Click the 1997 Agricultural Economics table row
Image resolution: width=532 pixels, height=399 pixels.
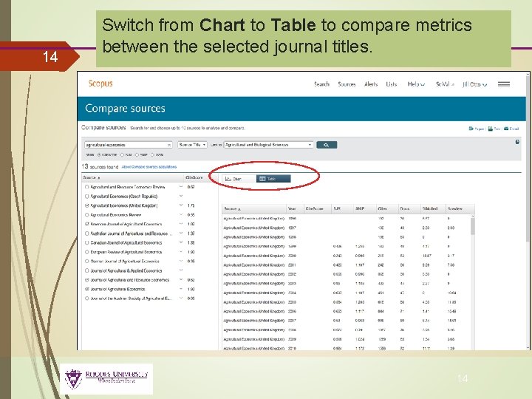click(x=346, y=228)
